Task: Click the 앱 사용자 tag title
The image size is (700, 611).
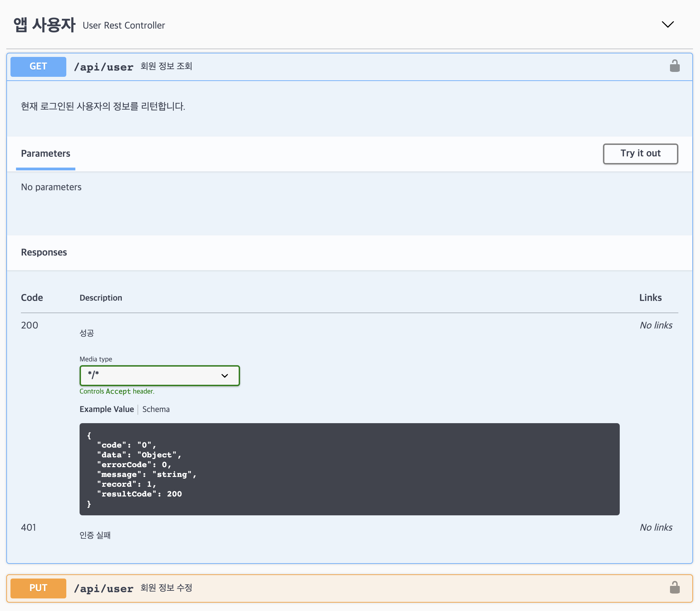Action: pyautogui.click(x=44, y=25)
